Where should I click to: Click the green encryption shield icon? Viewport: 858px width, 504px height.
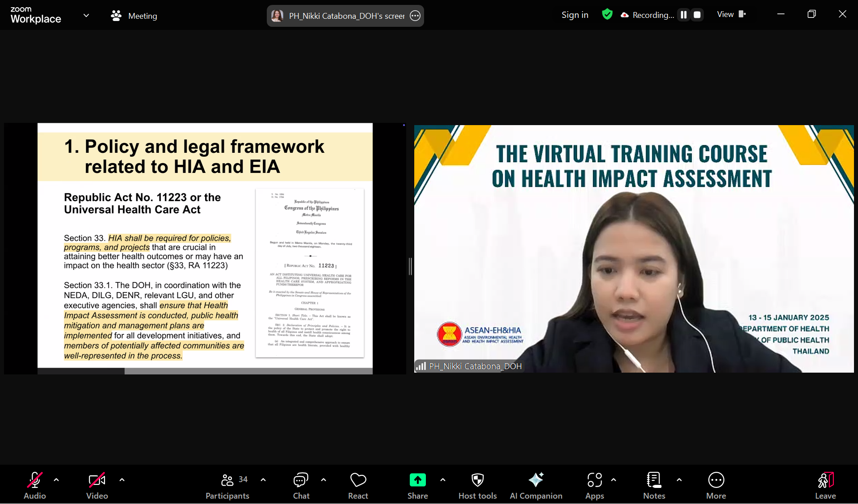click(607, 14)
